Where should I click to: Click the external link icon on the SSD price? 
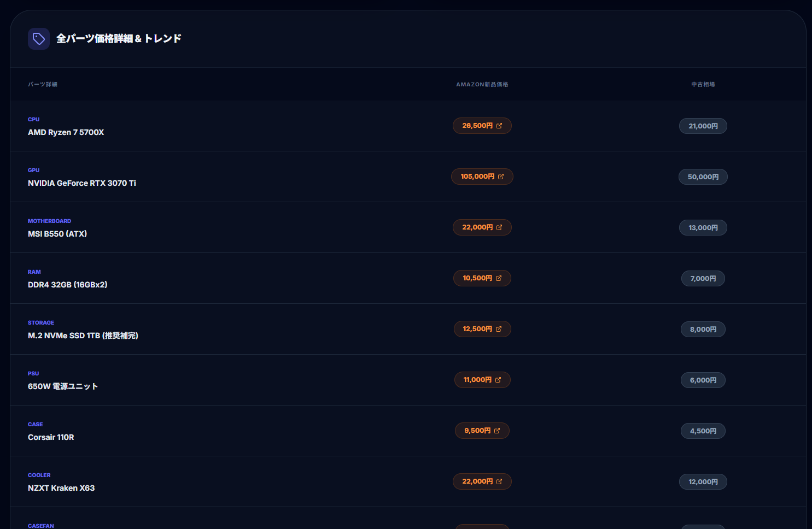pyautogui.click(x=499, y=329)
